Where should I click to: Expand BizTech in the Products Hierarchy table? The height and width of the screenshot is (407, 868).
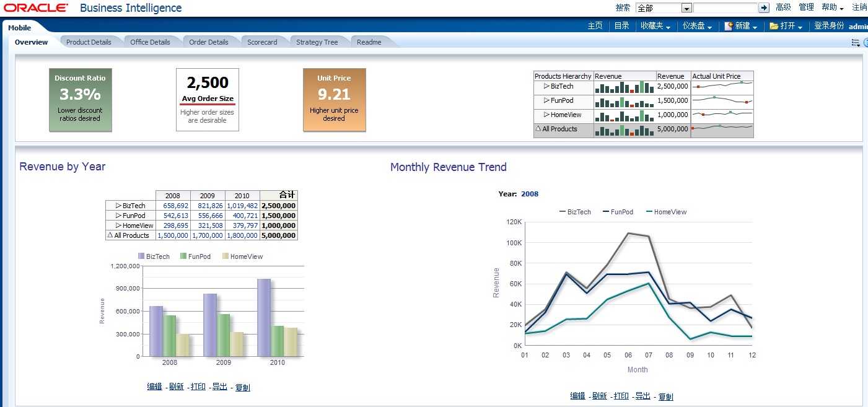coord(546,86)
